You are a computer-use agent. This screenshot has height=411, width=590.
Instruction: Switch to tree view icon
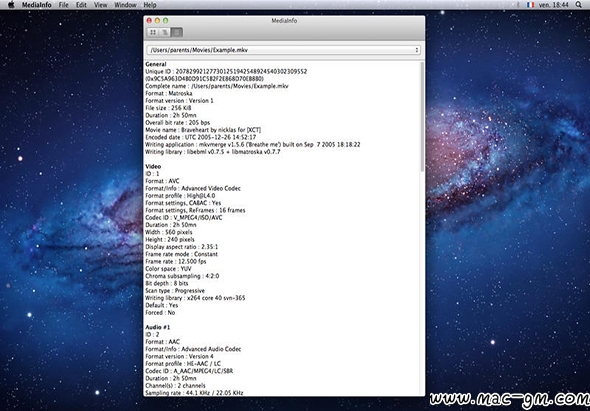[165, 32]
